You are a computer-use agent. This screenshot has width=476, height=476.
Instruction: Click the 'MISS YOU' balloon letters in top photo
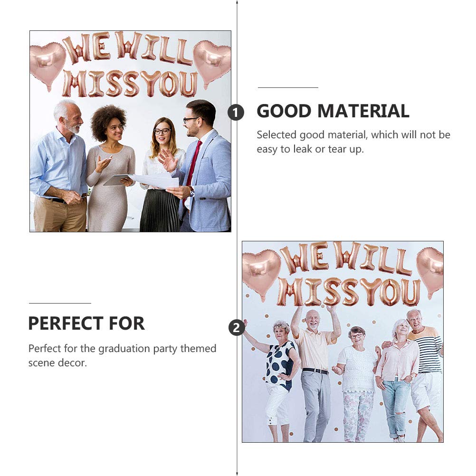coord(130,83)
